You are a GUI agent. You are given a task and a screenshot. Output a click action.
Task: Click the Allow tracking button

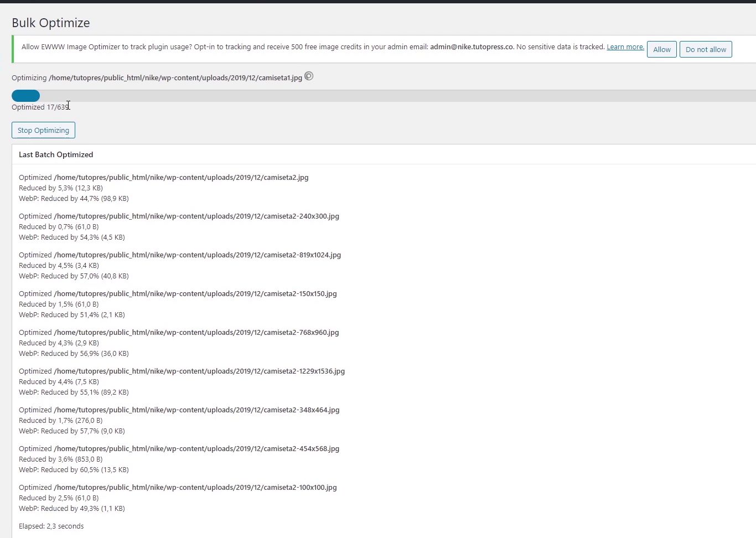661,49
